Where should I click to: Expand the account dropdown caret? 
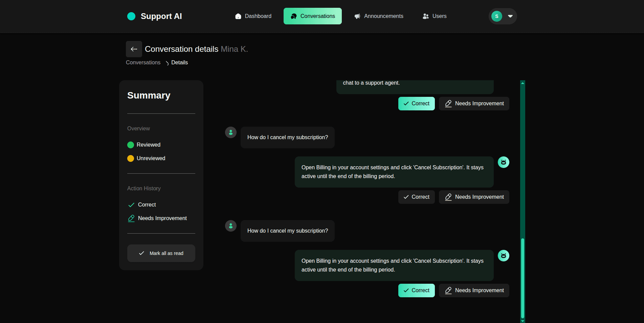510,16
